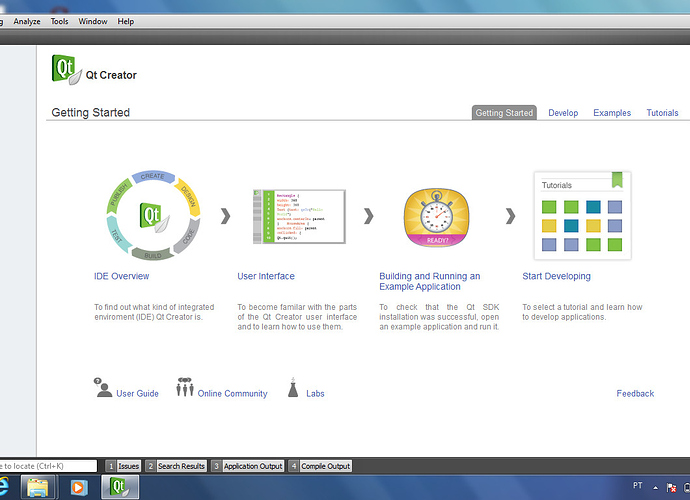The width and height of the screenshot is (690, 500).
Task: Click the Qt Creator taskbar button
Action: click(x=120, y=487)
